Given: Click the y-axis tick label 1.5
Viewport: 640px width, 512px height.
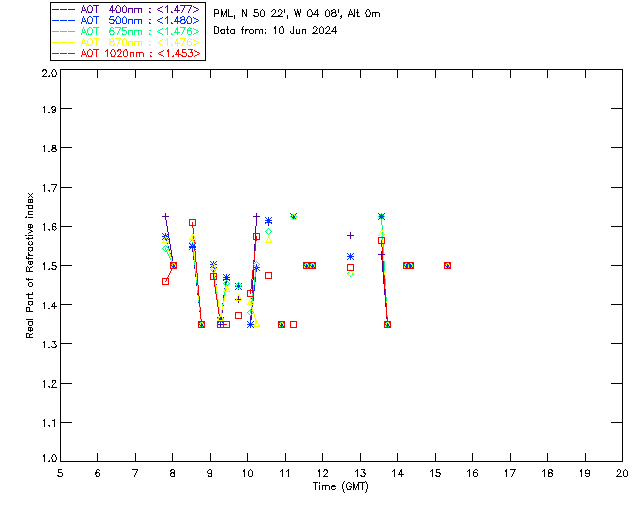Looking at the screenshot, I should [49, 266].
